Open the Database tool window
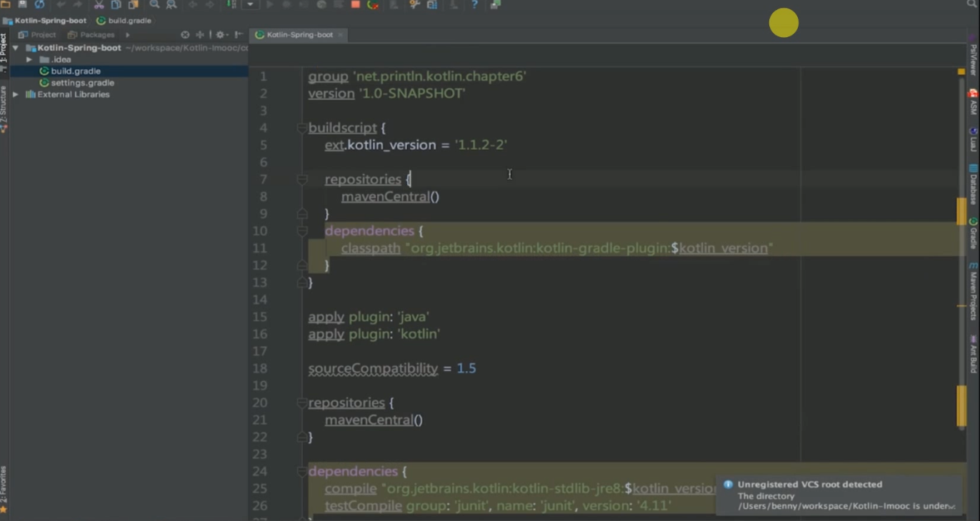Viewport: 980px width, 521px height. pos(973,184)
